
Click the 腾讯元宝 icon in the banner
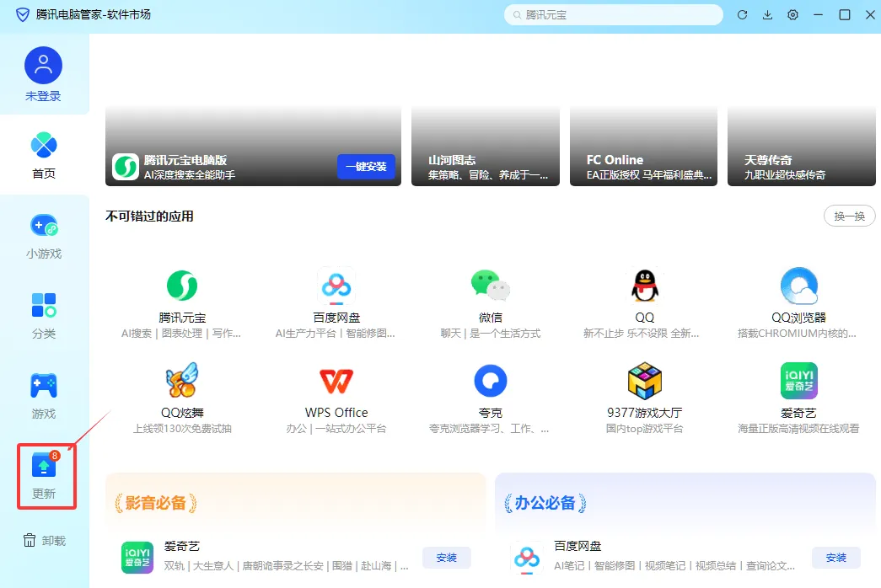pyautogui.click(x=126, y=167)
